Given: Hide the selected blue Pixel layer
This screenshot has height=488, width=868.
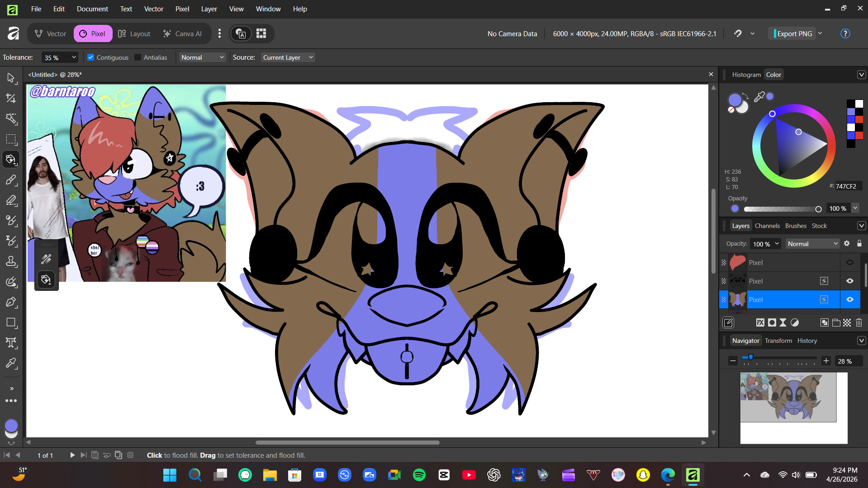Looking at the screenshot, I should point(850,299).
